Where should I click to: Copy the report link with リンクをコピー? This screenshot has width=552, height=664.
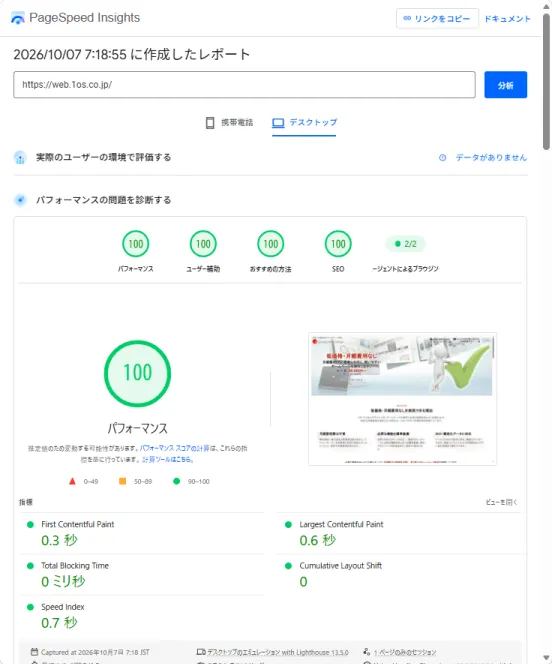click(x=437, y=19)
